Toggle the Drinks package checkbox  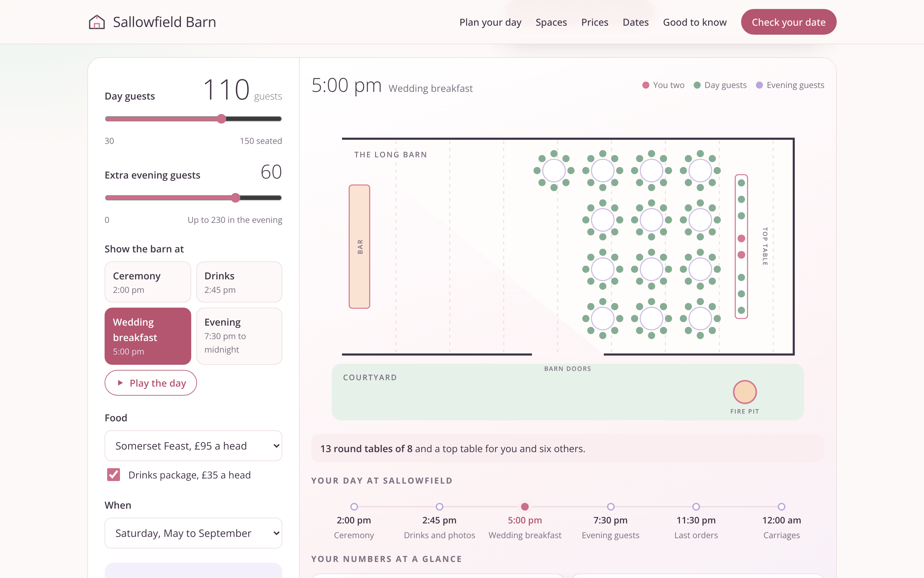[113, 475]
